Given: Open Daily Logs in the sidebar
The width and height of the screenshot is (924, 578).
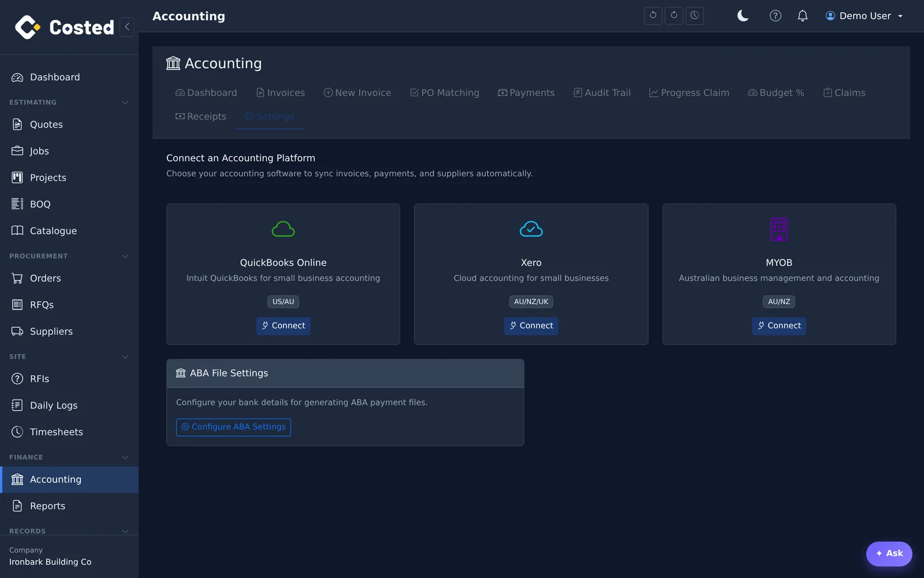Looking at the screenshot, I should click(x=69, y=406).
